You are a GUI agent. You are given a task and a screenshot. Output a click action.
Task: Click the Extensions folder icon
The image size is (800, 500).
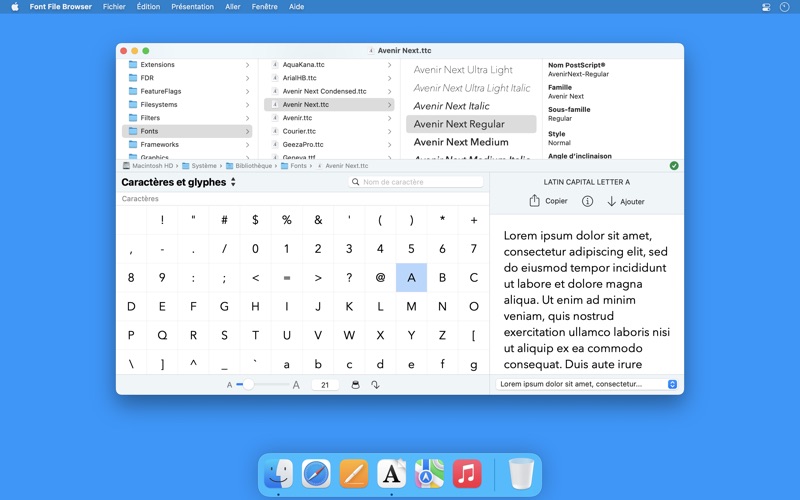133,65
